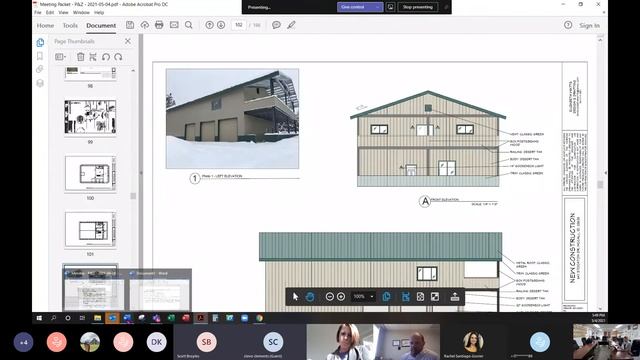Viewport: 640px width, 360px height.
Task: Expand the Give control dropdown arrow
Action: click(x=378, y=7)
